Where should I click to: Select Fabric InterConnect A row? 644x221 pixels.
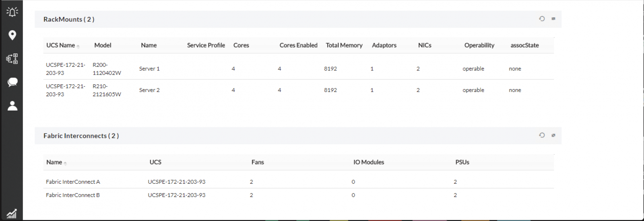[73, 182]
